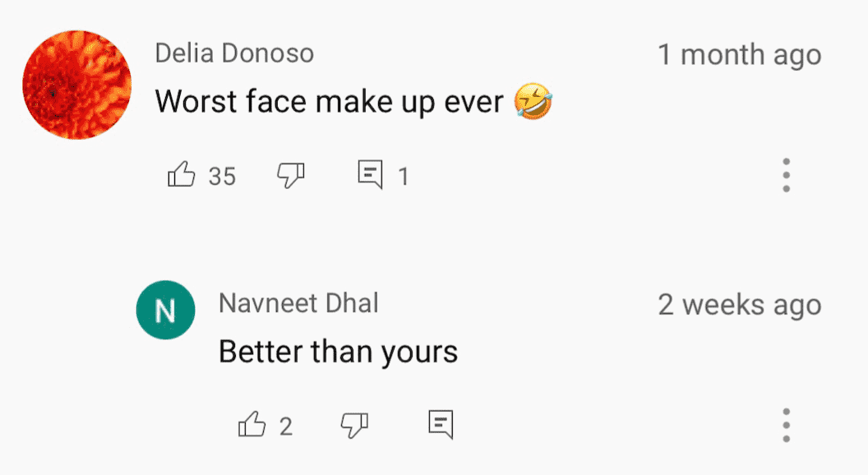Dislike Delia Donoso's comment
Image resolution: width=868 pixels, height=475 pixels.
(291, 175)
